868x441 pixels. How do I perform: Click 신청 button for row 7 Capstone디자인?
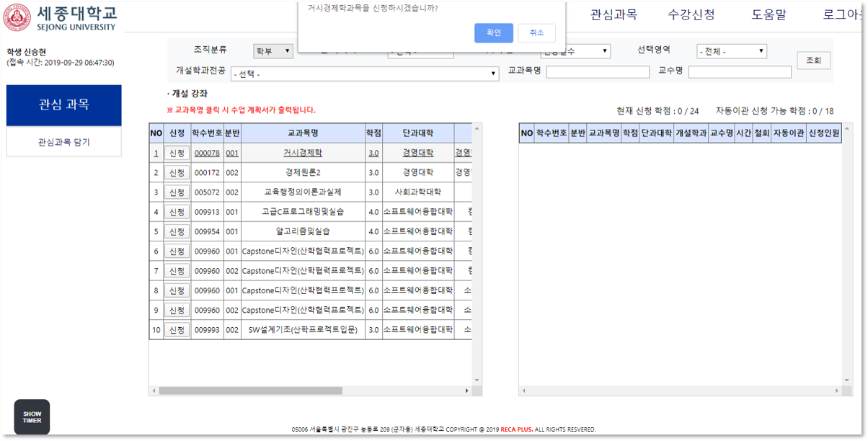pos(177,270)
